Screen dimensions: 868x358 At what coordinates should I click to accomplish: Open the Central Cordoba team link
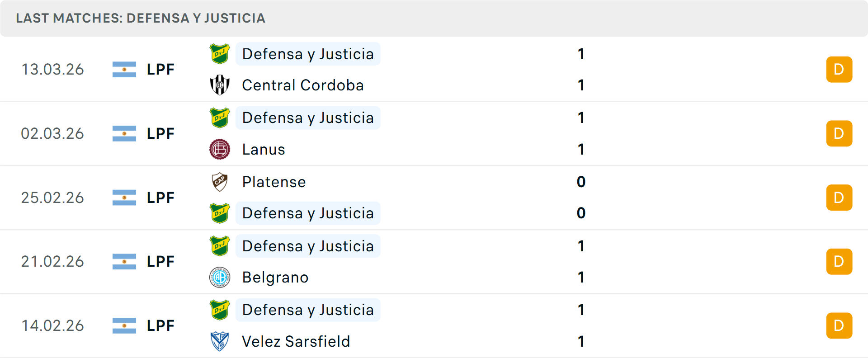coord(303,85)
